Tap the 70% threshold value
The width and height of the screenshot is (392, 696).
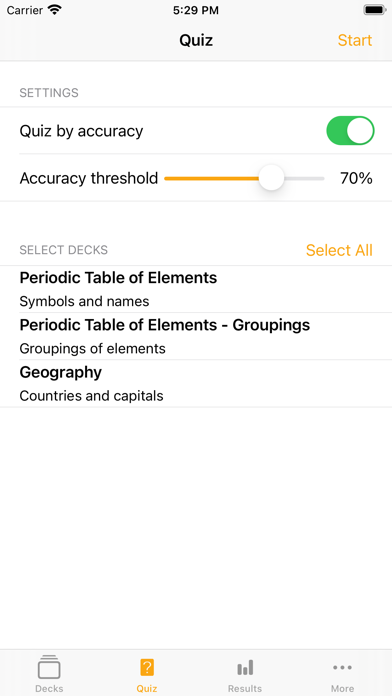(x=356, y=178)
